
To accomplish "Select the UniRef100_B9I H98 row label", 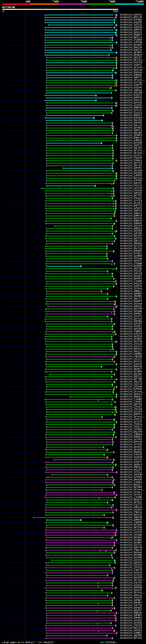I will click(x=131, y=143).
